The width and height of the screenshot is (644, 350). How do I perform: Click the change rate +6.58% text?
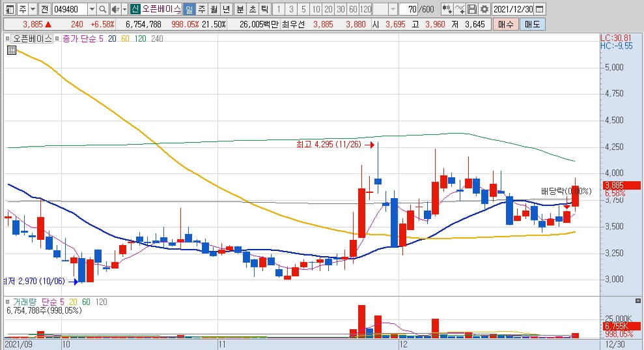point(102,25)
